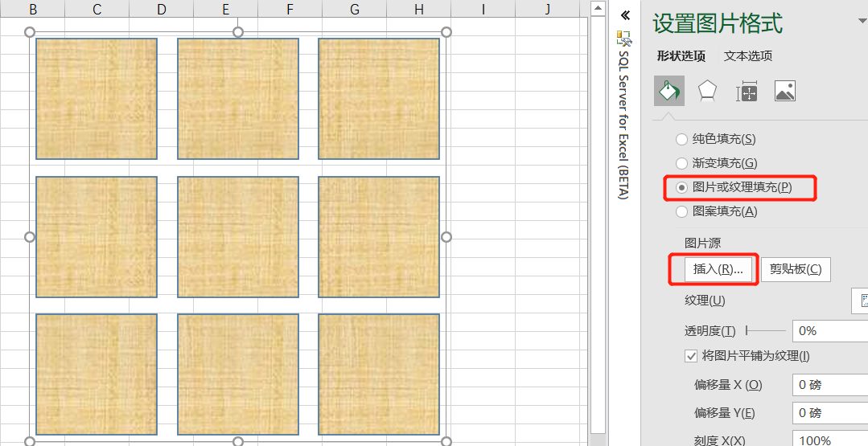Click the 图片源 label
868x446 pixels.
[x=702, y=243]
